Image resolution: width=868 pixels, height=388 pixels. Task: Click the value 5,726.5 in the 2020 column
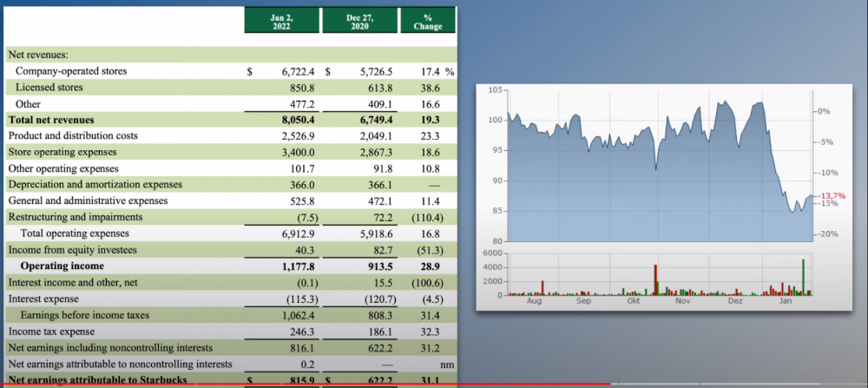[x=376, y=71]
